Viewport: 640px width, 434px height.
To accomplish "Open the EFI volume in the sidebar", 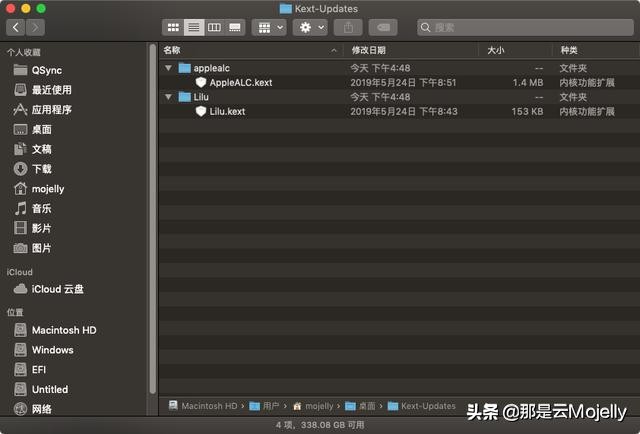I will [x=30, y=369].
